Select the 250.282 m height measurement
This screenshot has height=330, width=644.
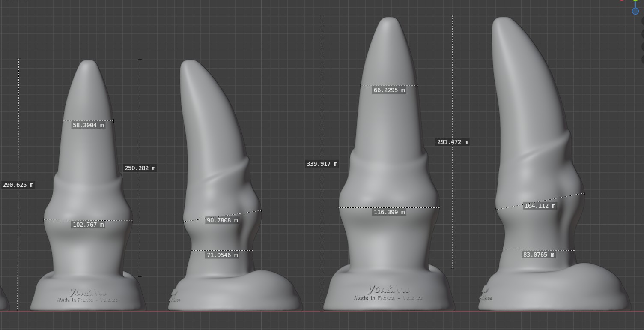tap(140, 168)
